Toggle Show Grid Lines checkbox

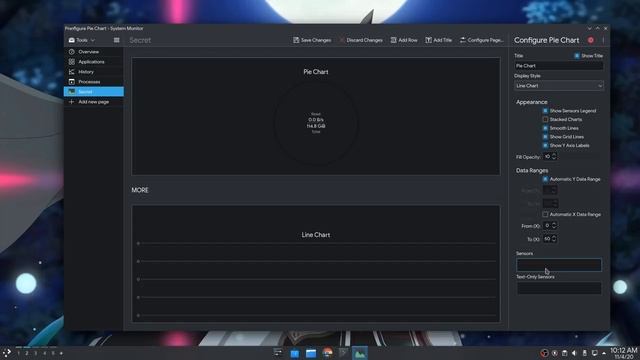(x=545, y=137)
